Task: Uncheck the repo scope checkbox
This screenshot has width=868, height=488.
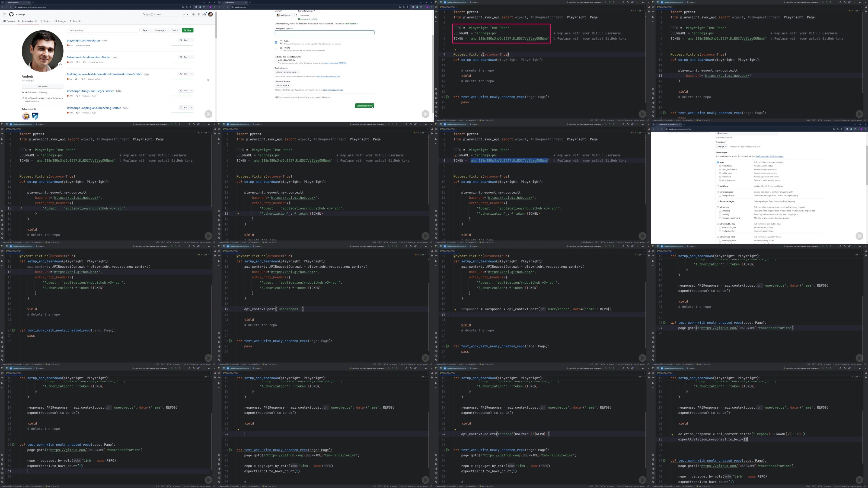Action: tap(718, 162)
